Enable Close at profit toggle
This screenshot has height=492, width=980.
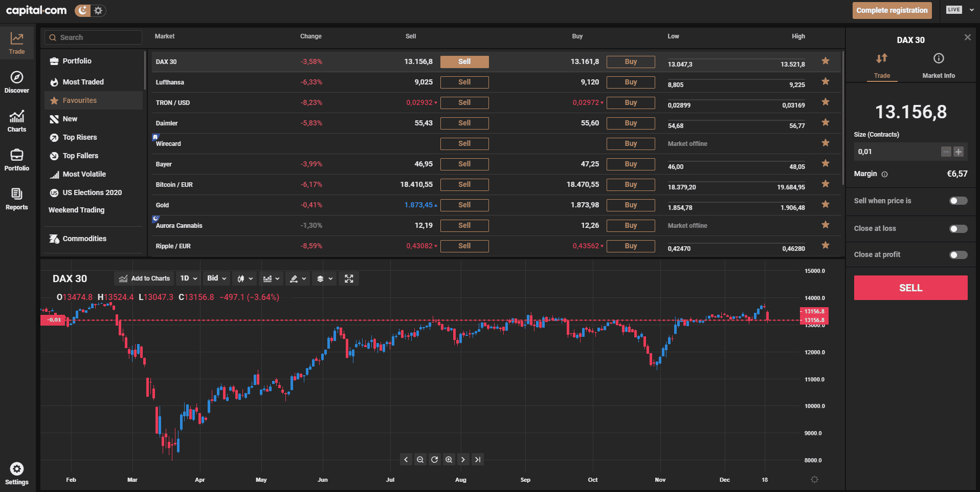tap(959, 254)
